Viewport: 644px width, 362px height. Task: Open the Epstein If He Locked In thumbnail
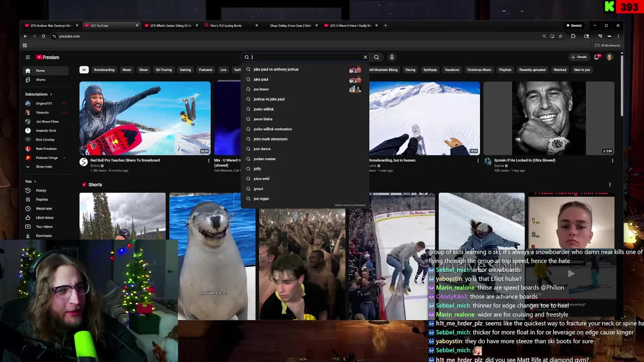pos(549,118)
